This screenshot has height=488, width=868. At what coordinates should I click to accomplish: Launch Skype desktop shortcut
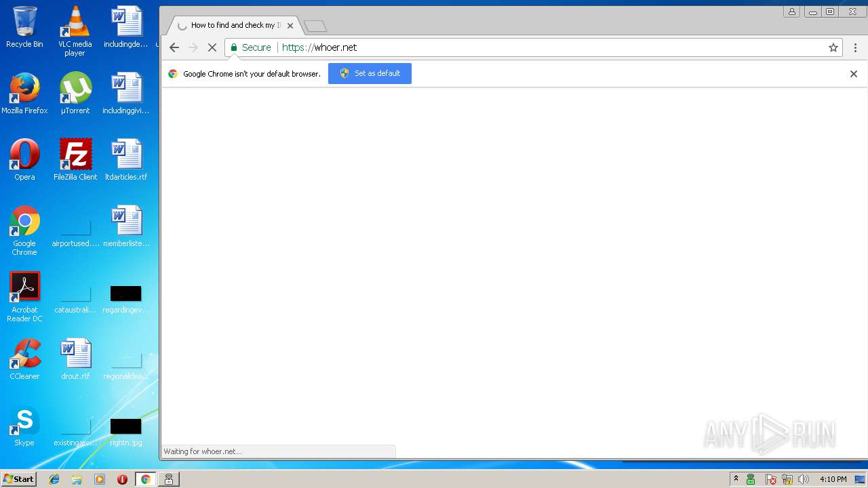point(24,426)
